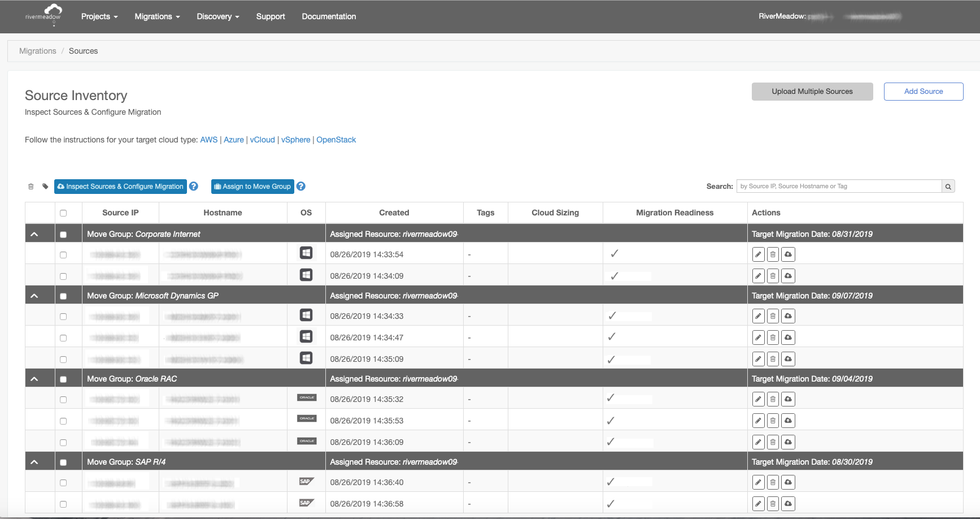Check the source row created 14:33:54
The height and width of the screenshot is (519, 980).
tap(63, 255)
